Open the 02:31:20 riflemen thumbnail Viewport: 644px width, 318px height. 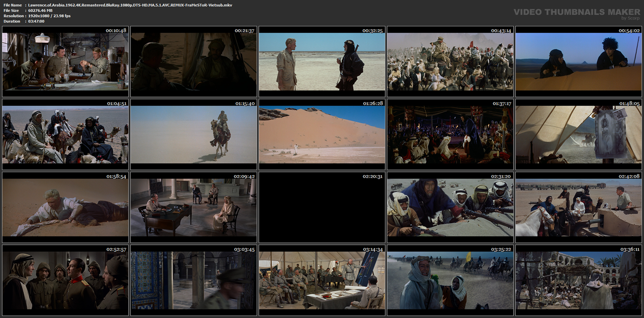coord(450,207)
